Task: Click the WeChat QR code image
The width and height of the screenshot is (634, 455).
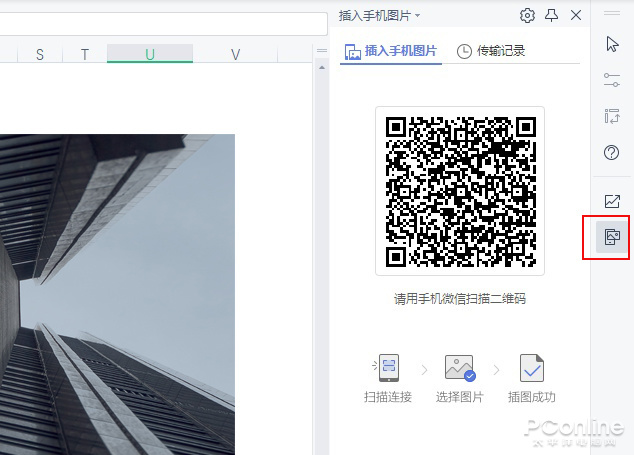Action: [x=460, y=191]
